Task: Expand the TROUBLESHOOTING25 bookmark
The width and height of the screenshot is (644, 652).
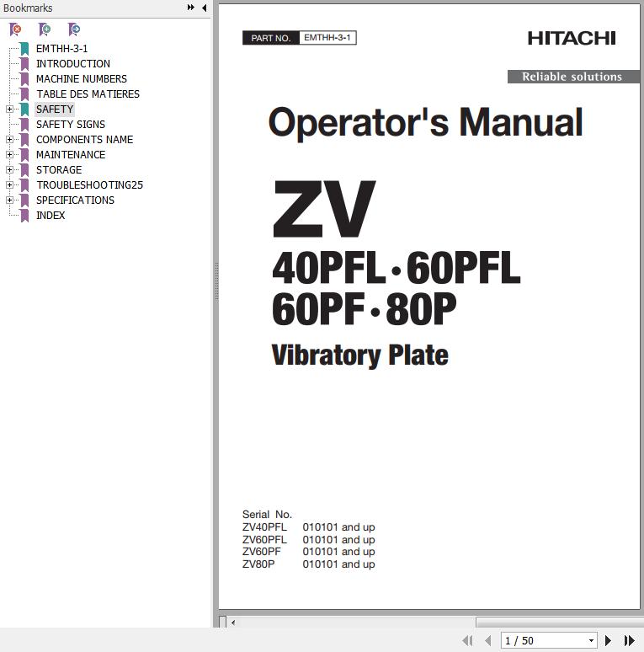Action: 9,185
